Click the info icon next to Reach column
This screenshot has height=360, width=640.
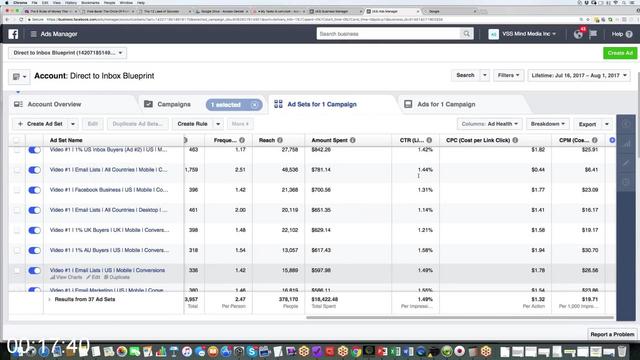click(x=280, y=140)
